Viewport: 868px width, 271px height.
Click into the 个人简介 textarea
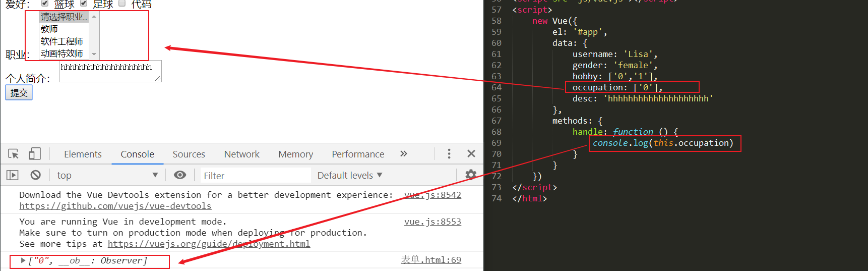coord(110,71)
